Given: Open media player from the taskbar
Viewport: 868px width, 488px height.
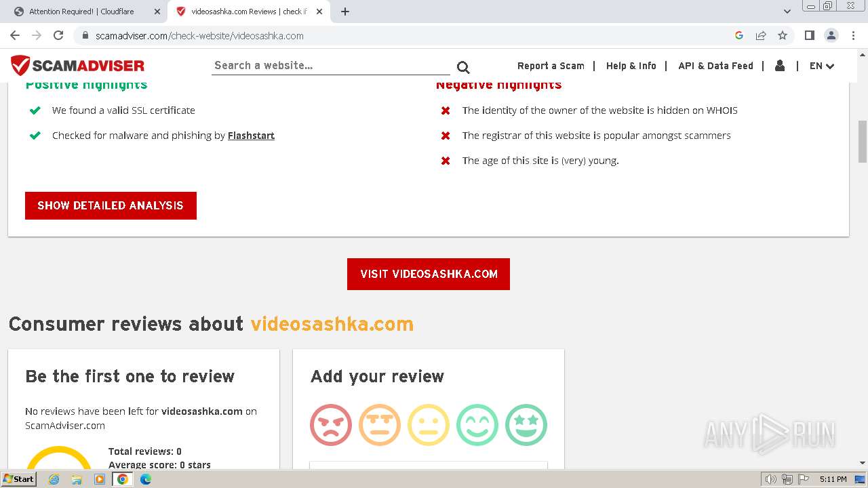Looking at the screenshot, I should [x=100, y=479].
